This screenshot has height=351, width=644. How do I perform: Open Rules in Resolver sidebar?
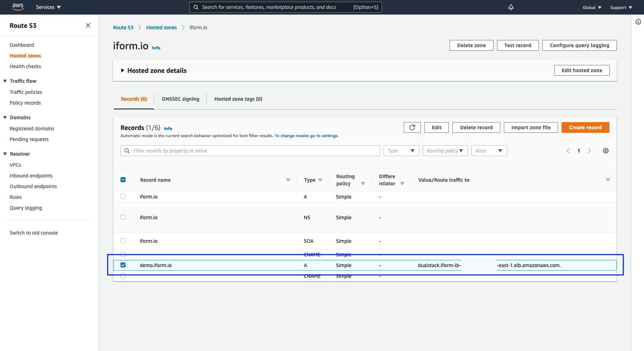point(16,197)
